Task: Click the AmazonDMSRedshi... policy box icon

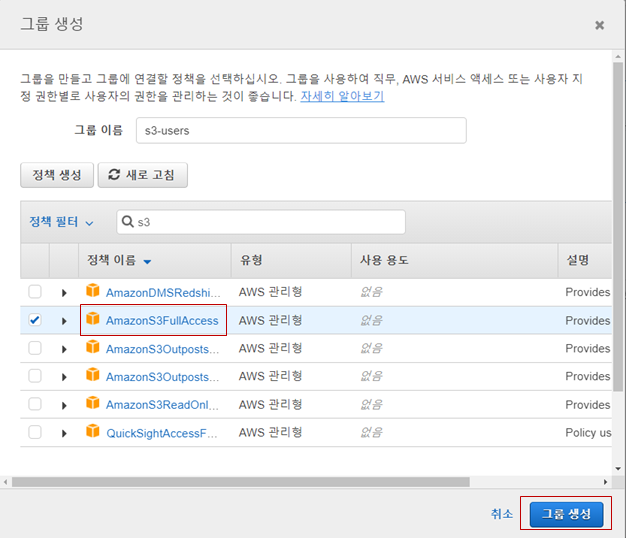Action: [x=93, y=291]
